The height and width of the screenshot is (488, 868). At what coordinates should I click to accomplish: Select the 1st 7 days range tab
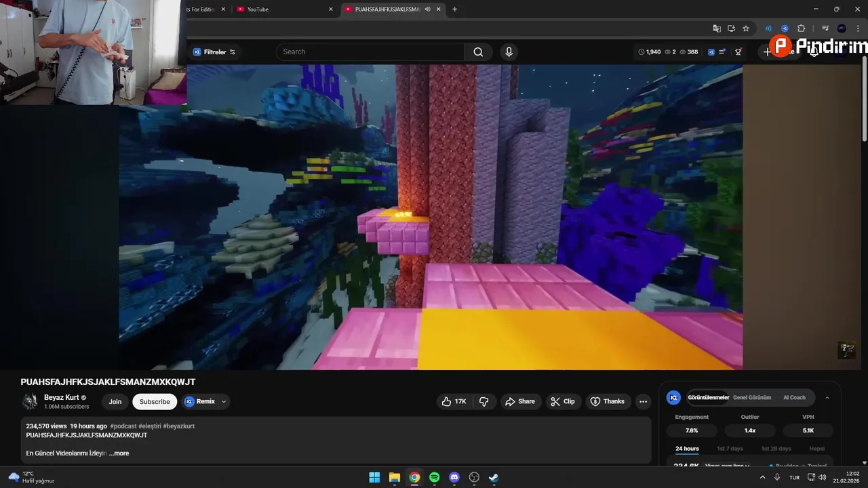pos(730,449)
